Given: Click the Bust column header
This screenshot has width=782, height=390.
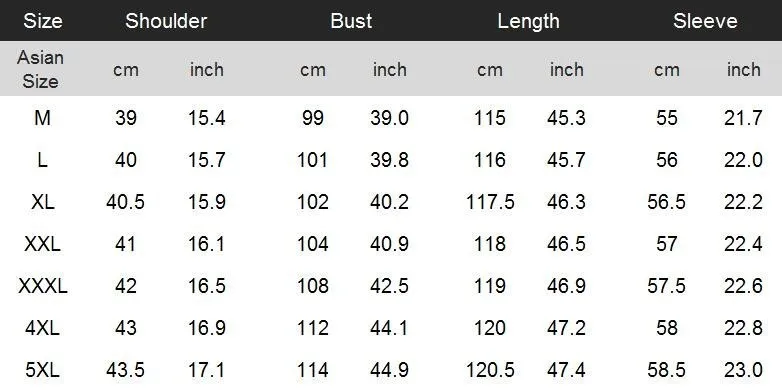Looking at the screenshot, I should click(351, 21).
